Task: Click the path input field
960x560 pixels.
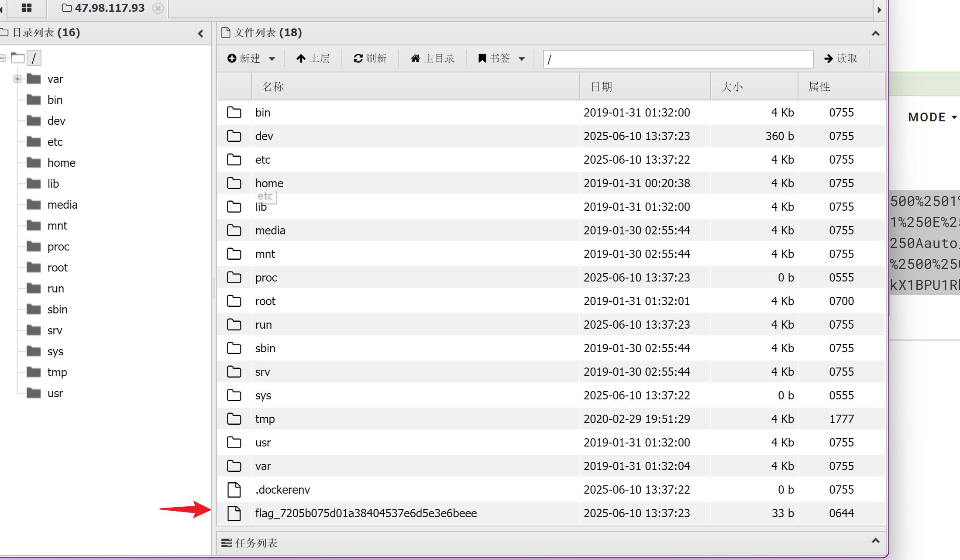Action: [x=678, y=59]
